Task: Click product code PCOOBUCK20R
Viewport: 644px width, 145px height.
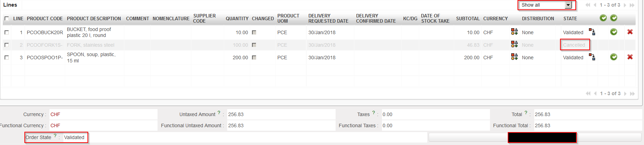Action: coord(45,32)
